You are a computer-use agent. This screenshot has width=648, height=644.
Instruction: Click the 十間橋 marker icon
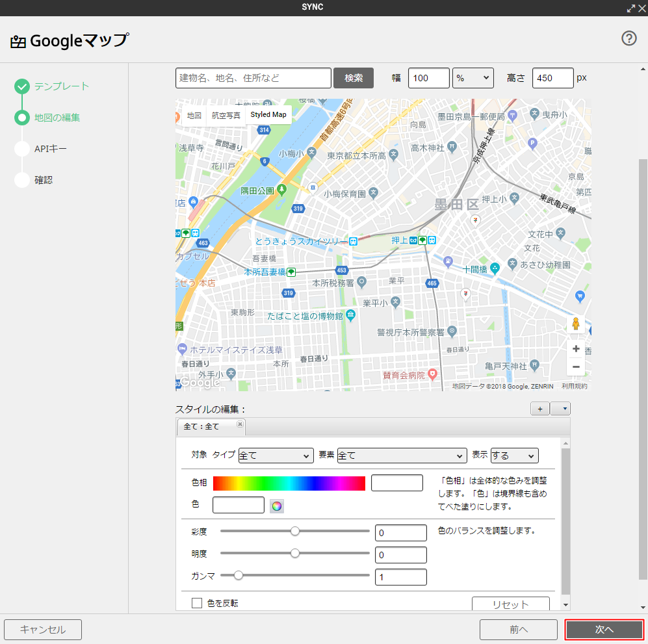pyautogui.click(x=495, y=268)
